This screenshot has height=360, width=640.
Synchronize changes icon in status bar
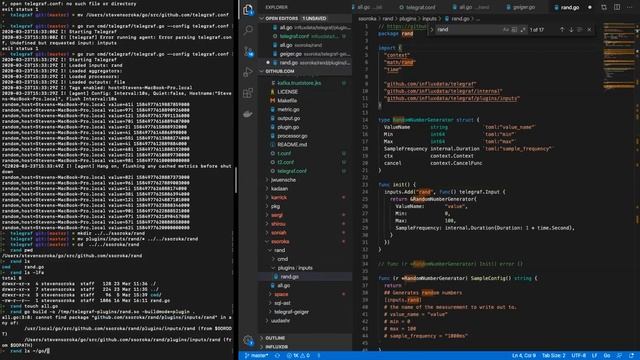pos(278,356)
